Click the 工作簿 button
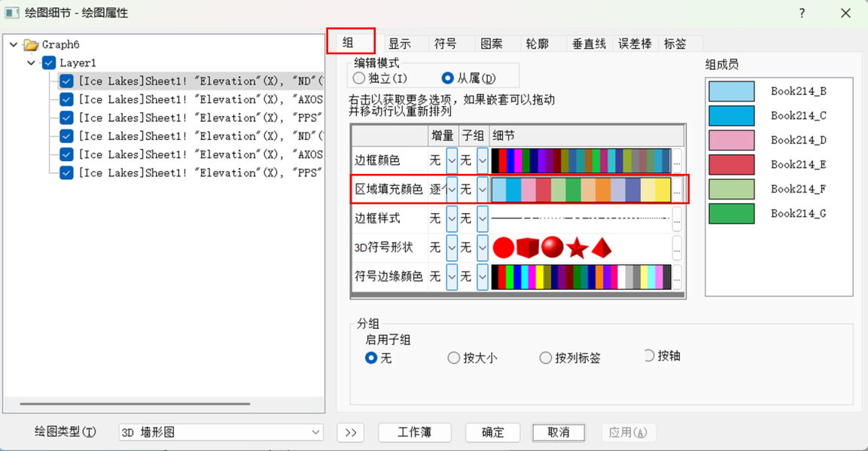The height and width of the screenshot is (451, 868). point(414,432)
